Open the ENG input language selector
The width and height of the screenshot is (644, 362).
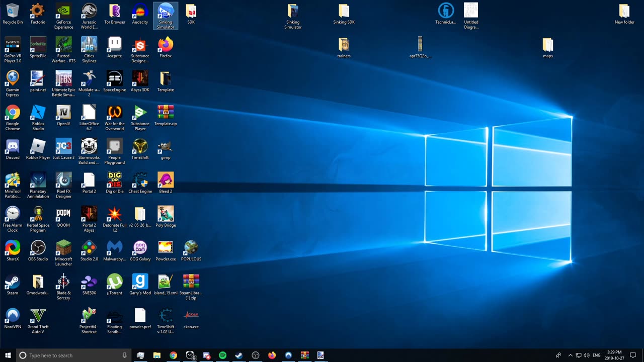[597, 355]
